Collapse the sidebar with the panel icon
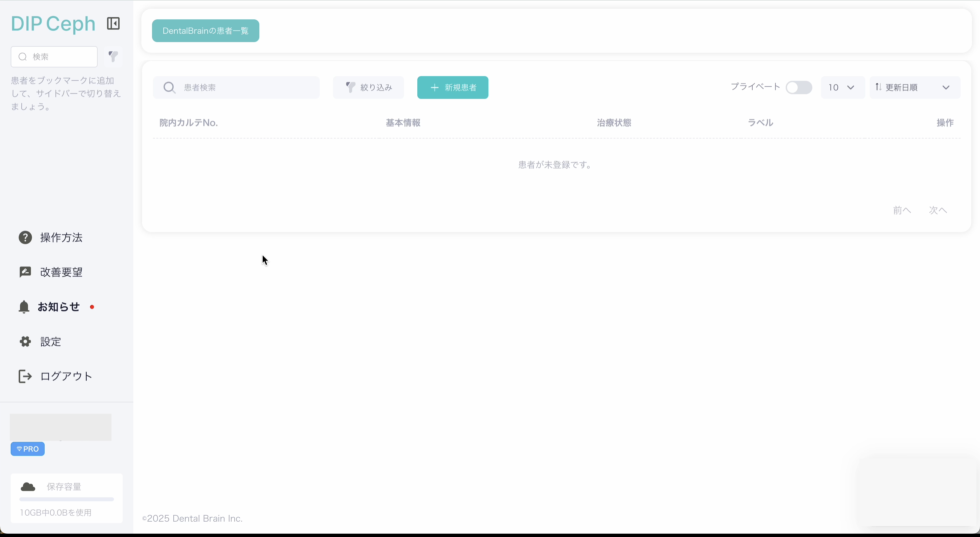This screenshot has width=980, height=537. (x=113, y=24)
